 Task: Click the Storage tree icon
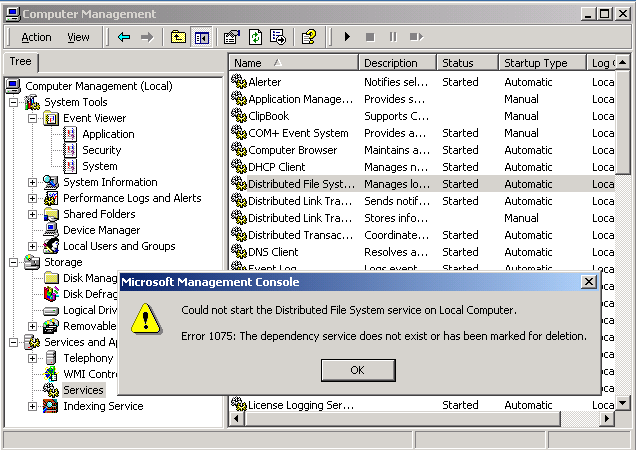tap(32, 262)
